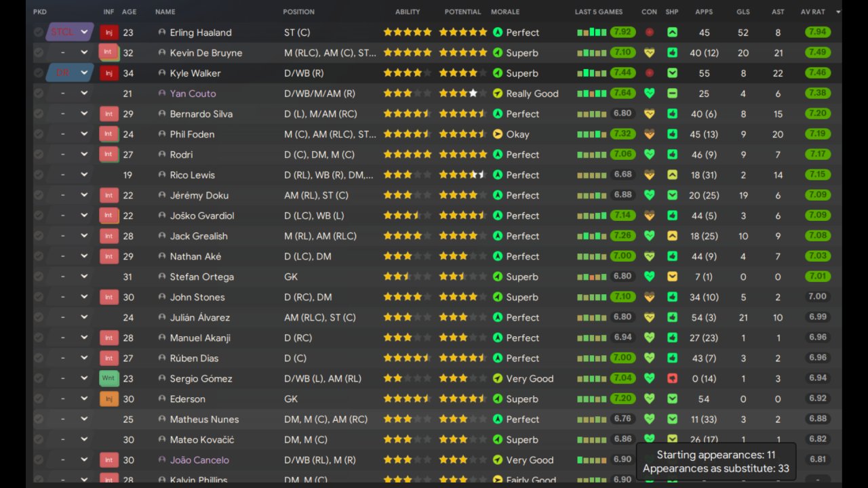Tick the selection circle for Ederson
Screen dimensions: 868x488
(38, 399)
